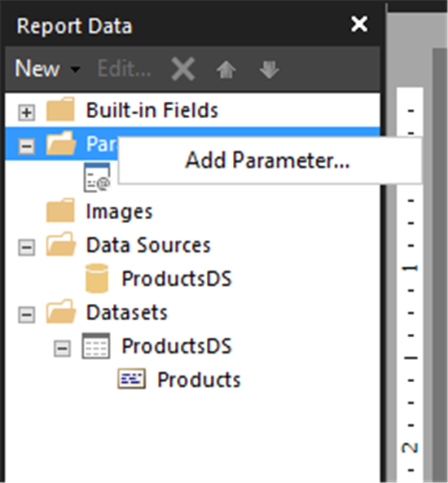448x483 pixels.
Task: Select the Products field item
Action: coord(199,380)
